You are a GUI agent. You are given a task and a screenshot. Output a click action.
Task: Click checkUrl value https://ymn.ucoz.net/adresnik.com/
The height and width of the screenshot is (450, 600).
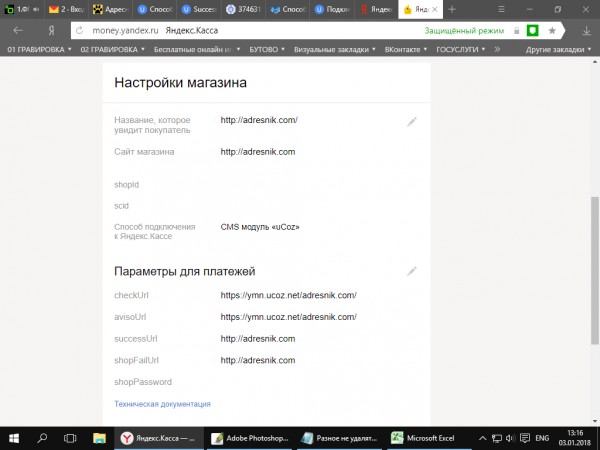[289, 295]
